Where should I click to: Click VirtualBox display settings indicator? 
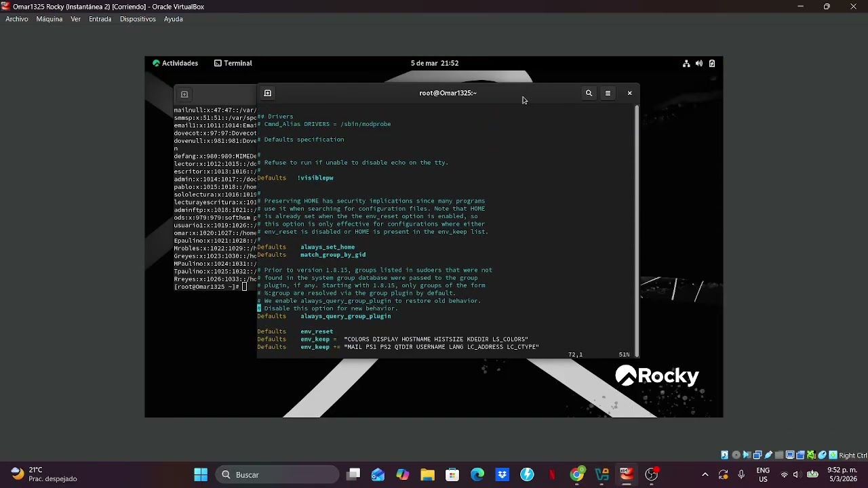coord(790,455)
